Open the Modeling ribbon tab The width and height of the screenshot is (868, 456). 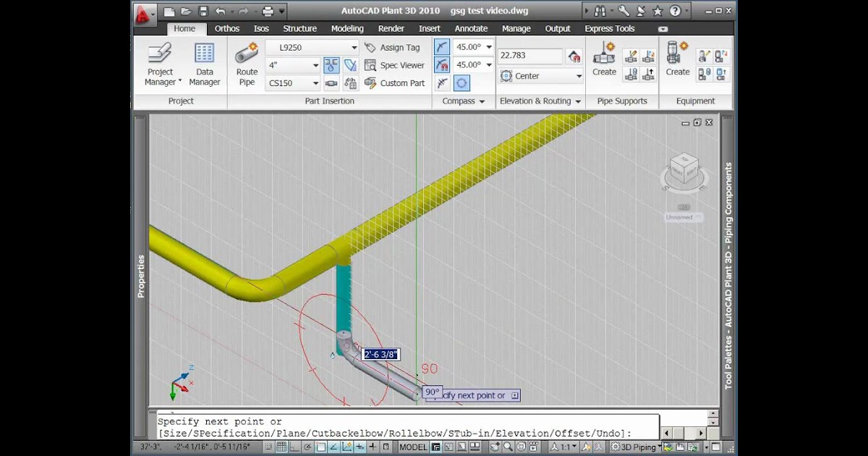(347, 29)
